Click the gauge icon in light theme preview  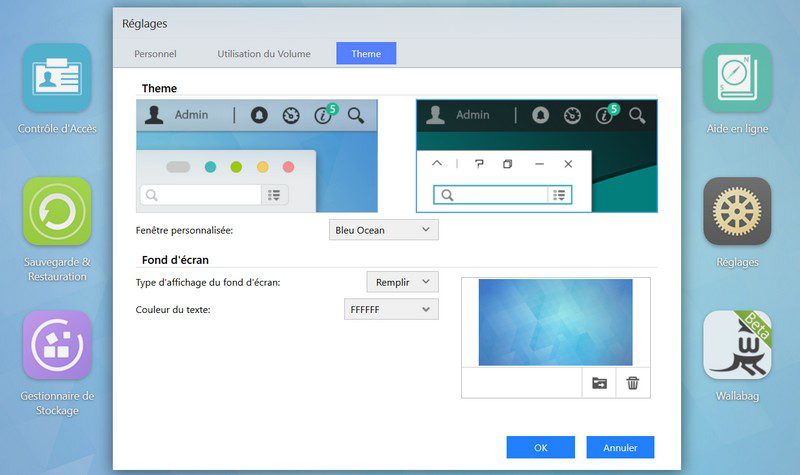291,115
